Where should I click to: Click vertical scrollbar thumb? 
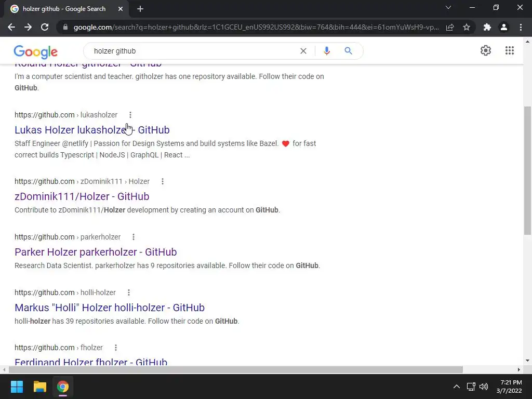tap(527, 170)
